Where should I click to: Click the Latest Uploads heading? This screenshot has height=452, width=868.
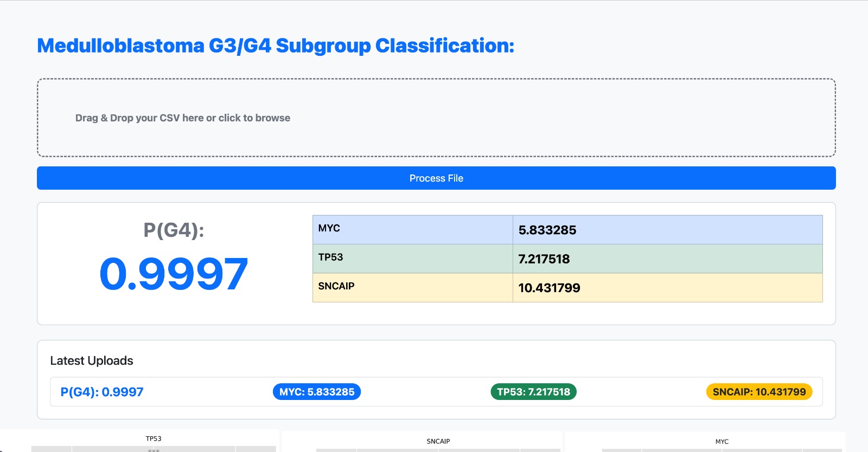(x=92, y=360)
